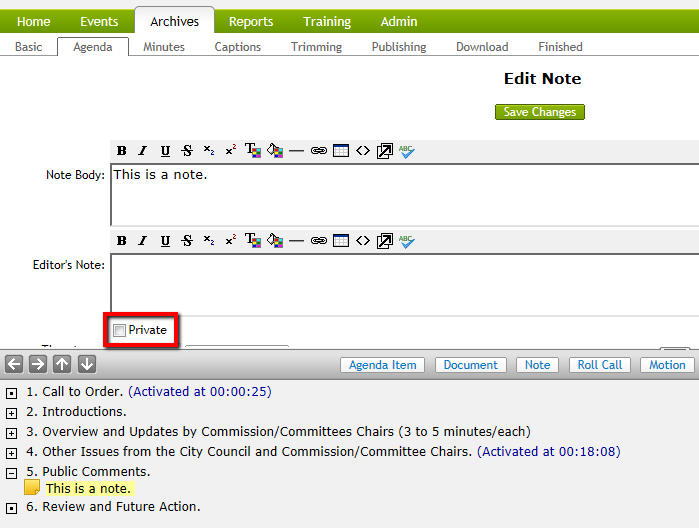Screen dimensions: 699x528
Task: Switch to the Publishing sub-tab
Action: tap(399, 47)
